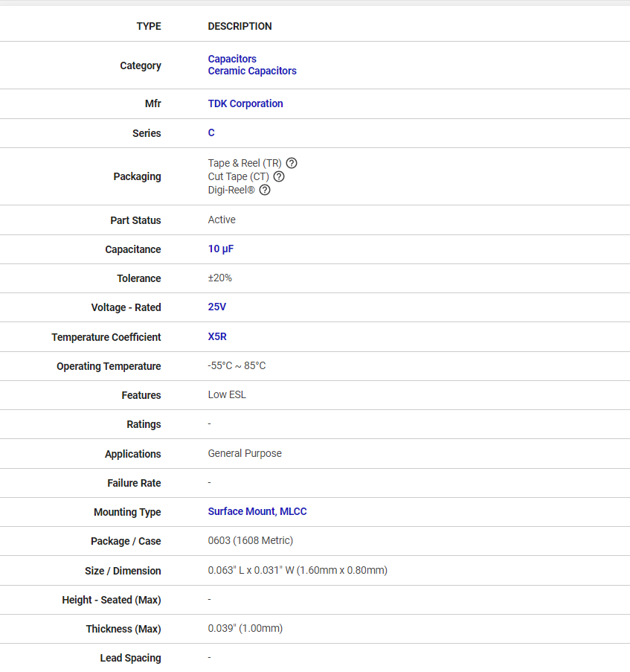Viewport: 630px width, 672px height.
Task: Click help icon beside Tape & Reel (TR)
Action: point(292,163)
